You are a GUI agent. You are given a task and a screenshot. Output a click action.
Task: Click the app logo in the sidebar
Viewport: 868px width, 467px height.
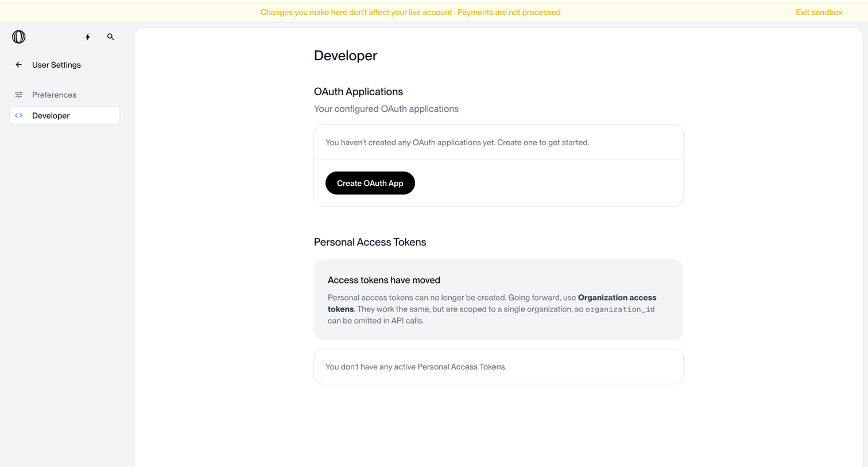tap(19, 37)
